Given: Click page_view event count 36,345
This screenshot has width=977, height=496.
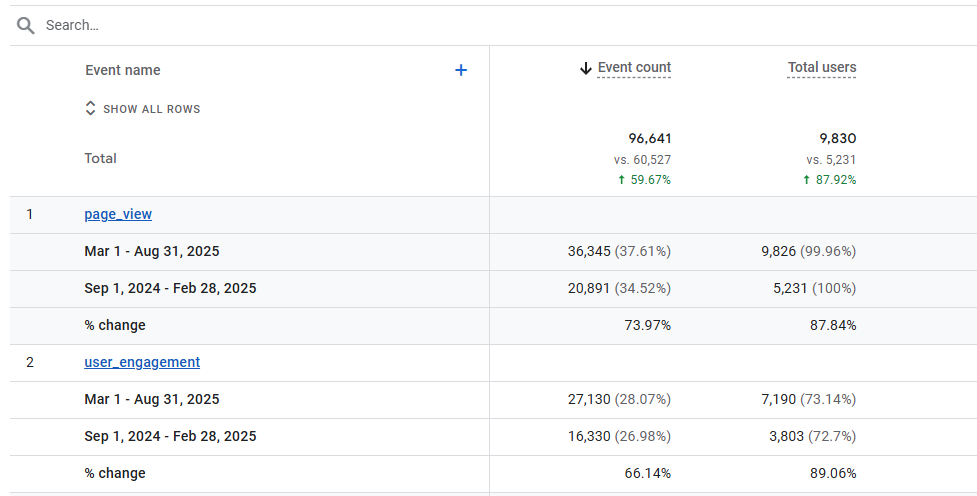Looking at the screenshot, I should click(x=590, y=251).
